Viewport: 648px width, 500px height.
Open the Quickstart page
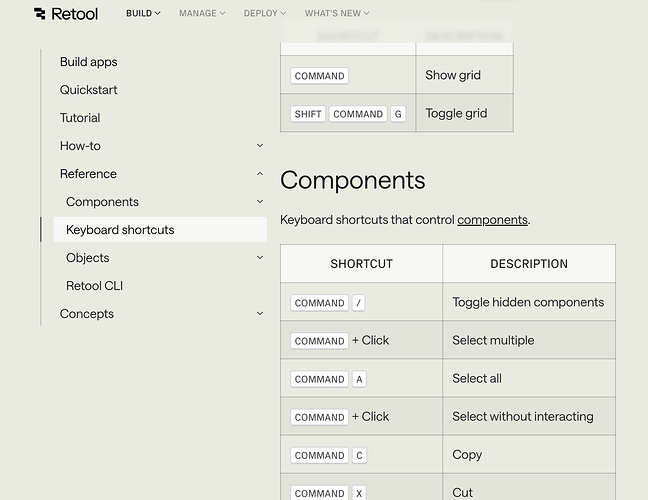[88, 90]
